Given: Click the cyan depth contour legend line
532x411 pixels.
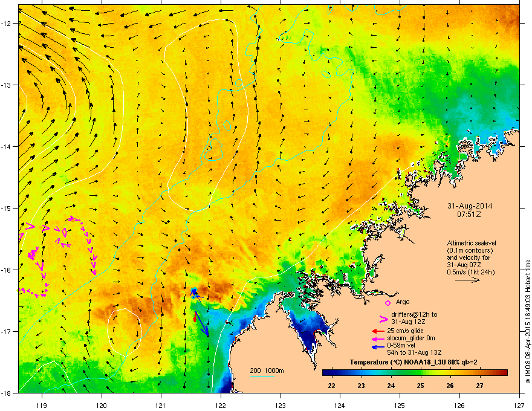Looking at the screenshot, I should coord(262,377).
